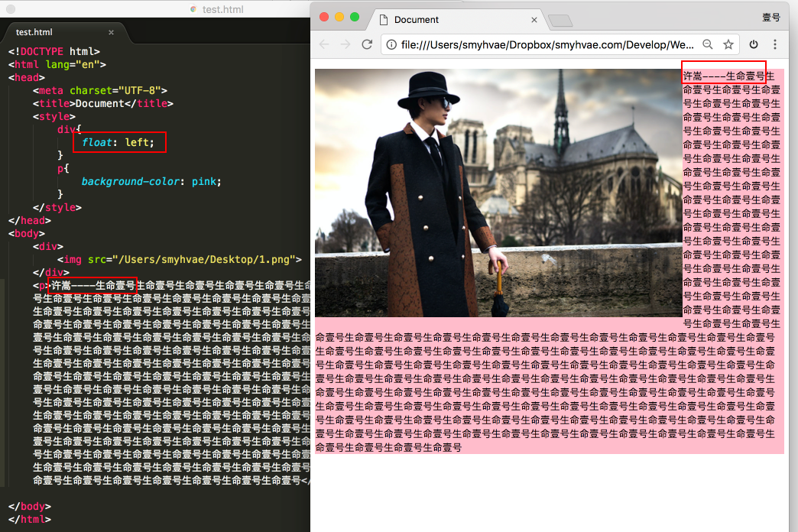The width and height of the screenshot is (798, 532).
Task: Click the Chrome window yellow minimize button
Action: (339, 17)
